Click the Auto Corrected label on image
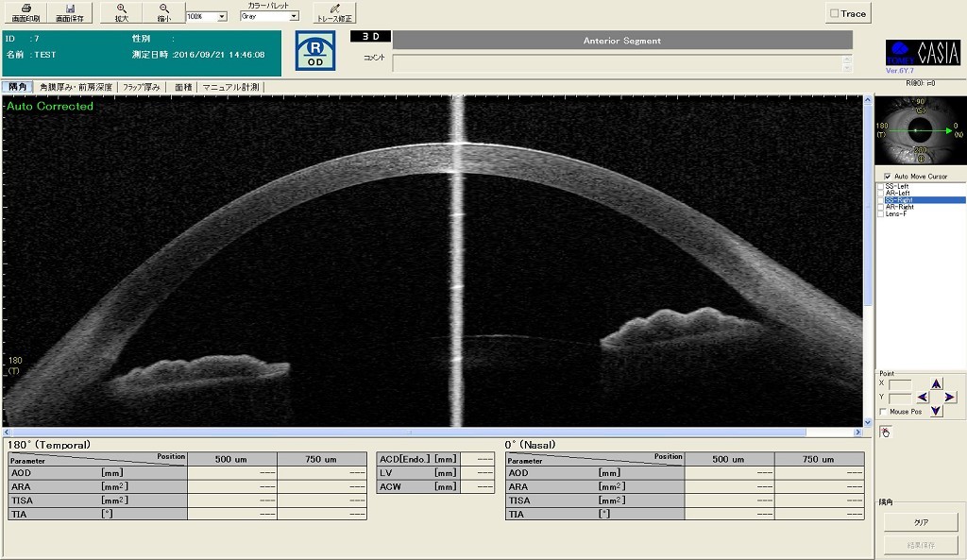This screenshot has width=967, height=560. (50, 106)
